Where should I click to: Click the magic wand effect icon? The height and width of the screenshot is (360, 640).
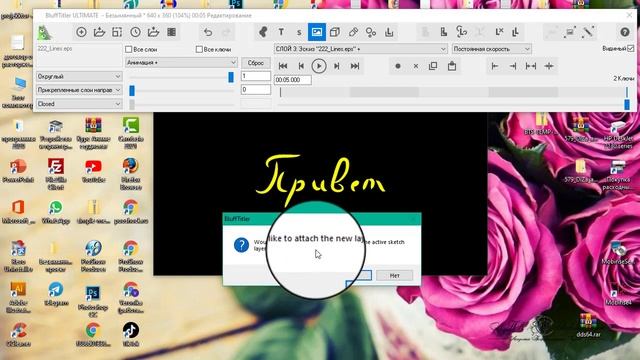click(588, 32)
